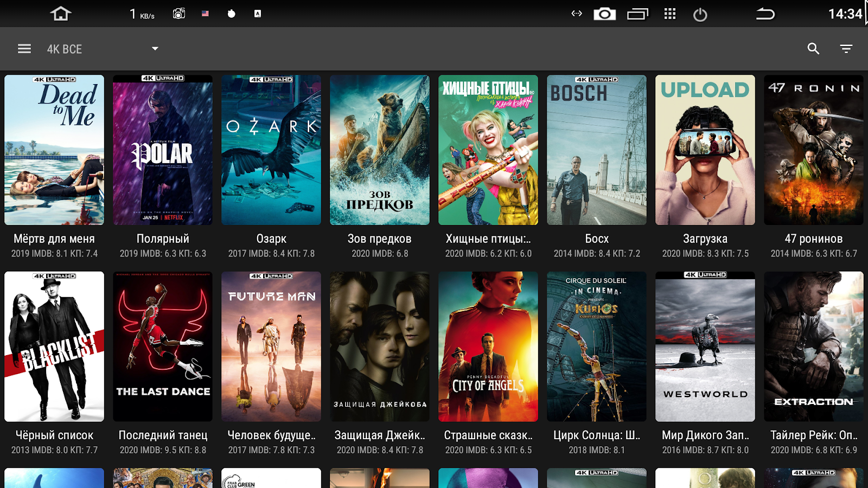Screen dimensions: 868x488
Task: Select the title 'Цирк Солнца: Ш..'
Action: [x=597, y=435]
